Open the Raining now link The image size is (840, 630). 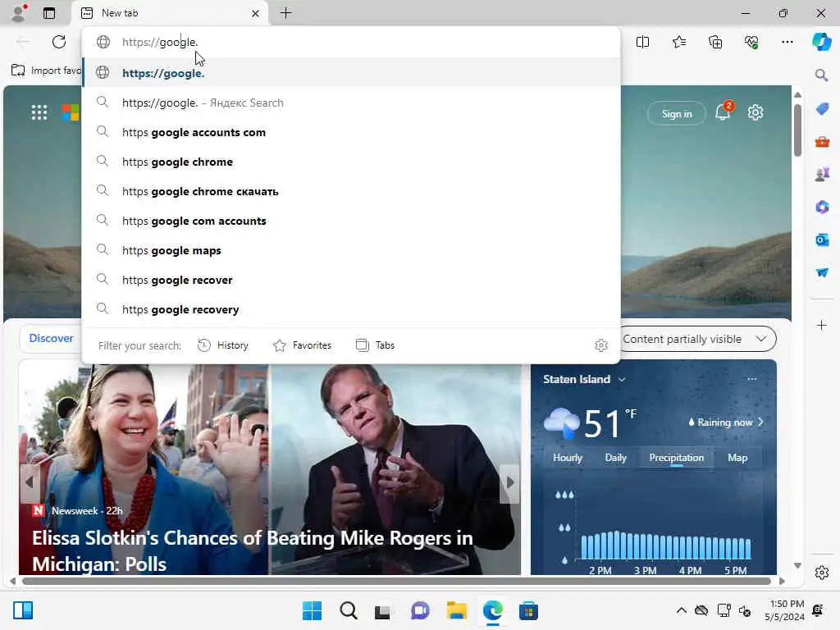tap(725, 422)
